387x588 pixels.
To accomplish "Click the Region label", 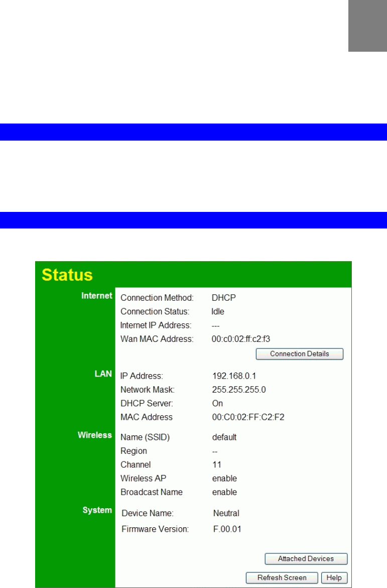I will point(134,451).
